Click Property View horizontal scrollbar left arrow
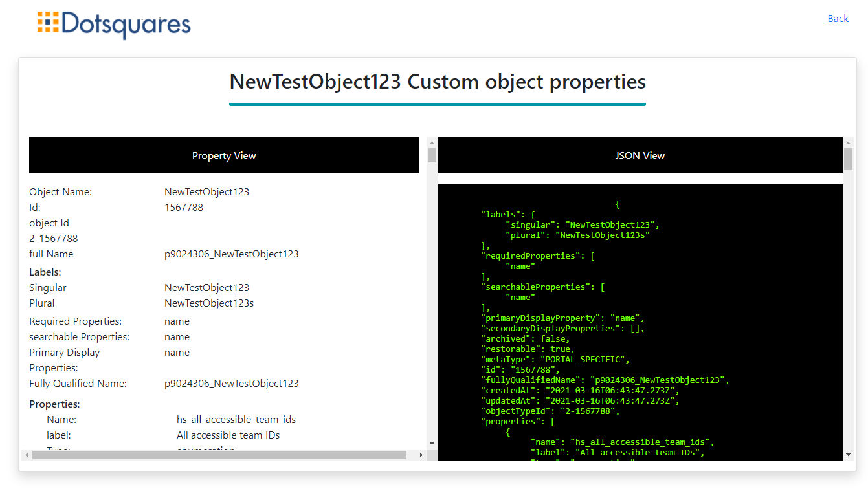 pos(26,455)
